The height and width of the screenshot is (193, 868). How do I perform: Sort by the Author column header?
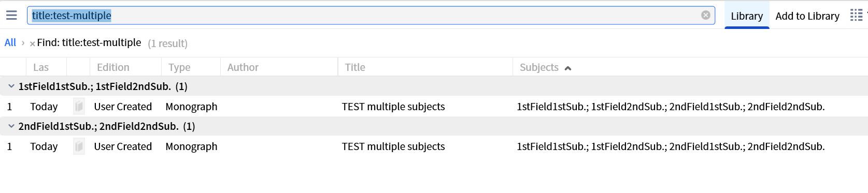[243, 67]
